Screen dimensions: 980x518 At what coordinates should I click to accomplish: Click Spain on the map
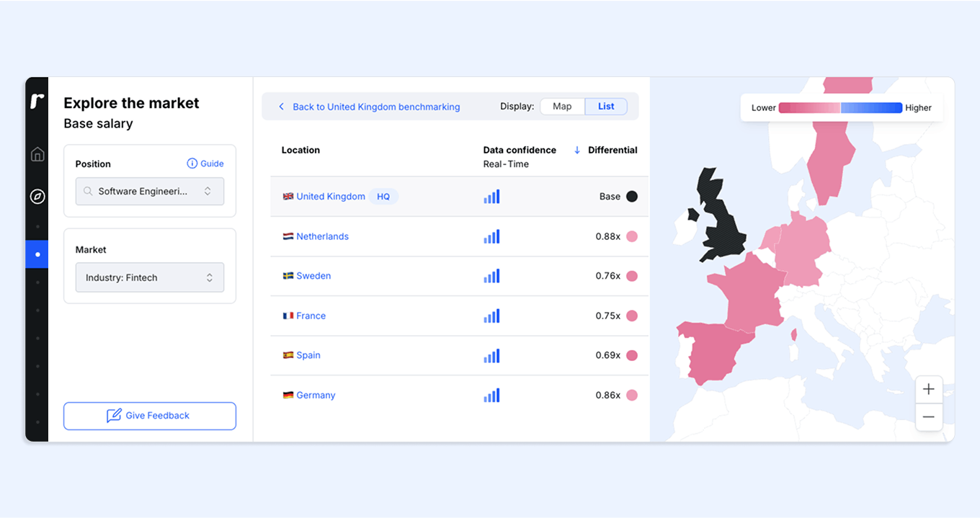[716, 353]
